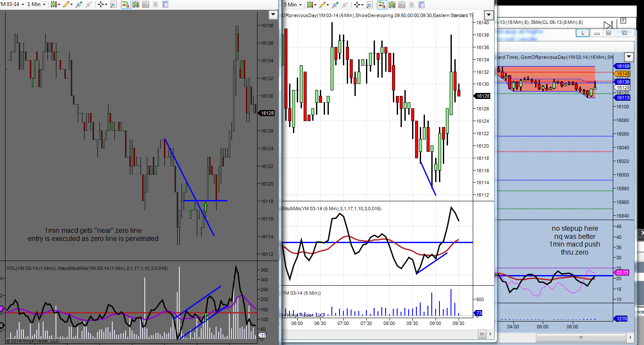Click the L link button in 15 Min window

tap(583, 33)
